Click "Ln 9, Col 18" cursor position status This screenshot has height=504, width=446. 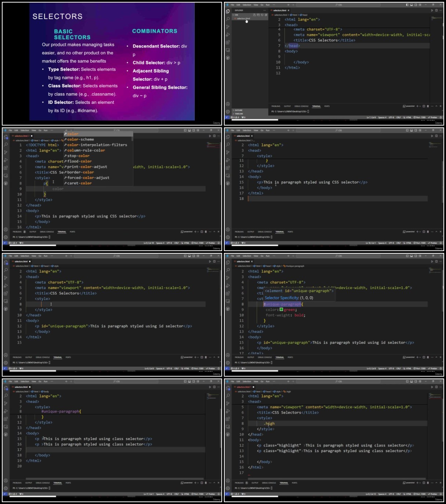tap(149, 243)
